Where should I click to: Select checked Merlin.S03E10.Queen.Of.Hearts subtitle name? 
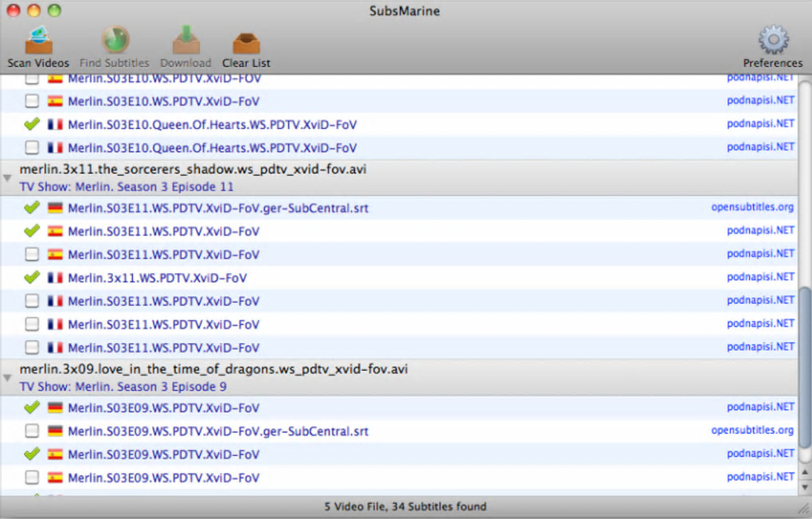(213, 125)
